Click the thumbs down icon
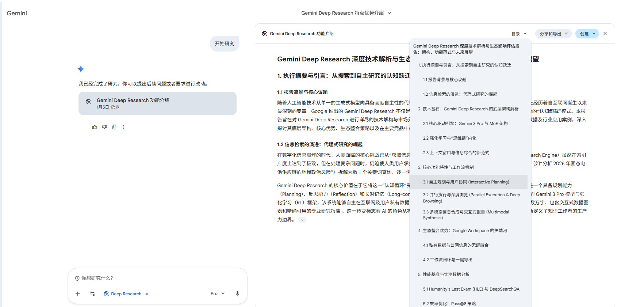 click(104, 127)
